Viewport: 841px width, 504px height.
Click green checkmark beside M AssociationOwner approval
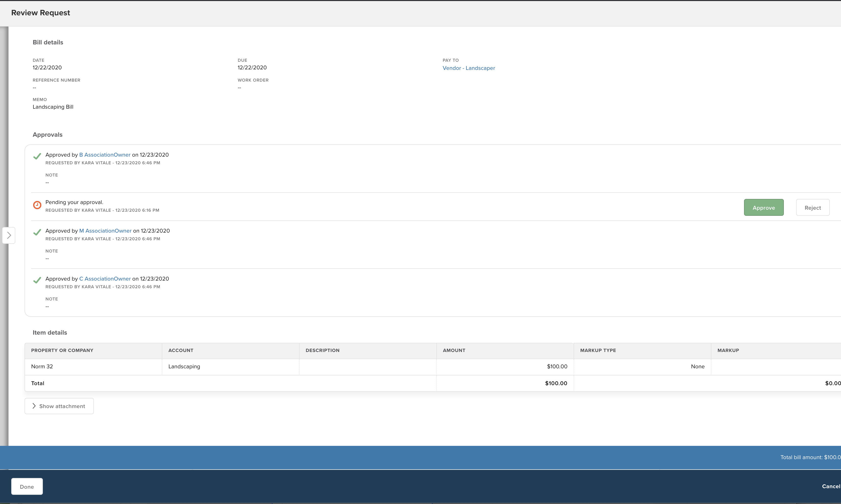click(x=37, y=232)
